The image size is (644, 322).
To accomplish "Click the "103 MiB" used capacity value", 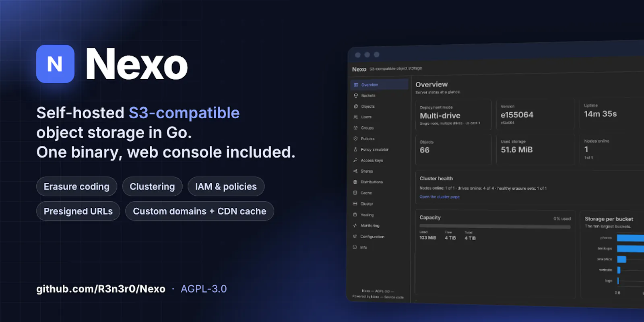I will pyautogui.click(x=428, y=238).
